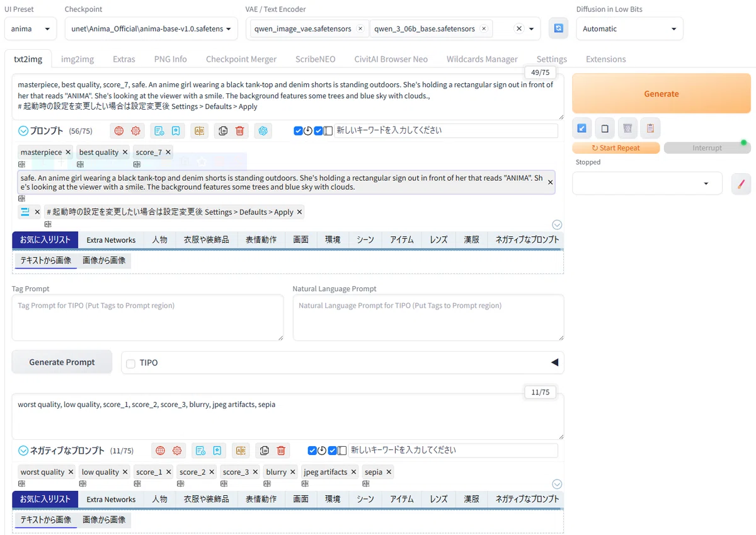The image size is (756, 535).
Task: Go to the Extensions tab
Action: 606,59
